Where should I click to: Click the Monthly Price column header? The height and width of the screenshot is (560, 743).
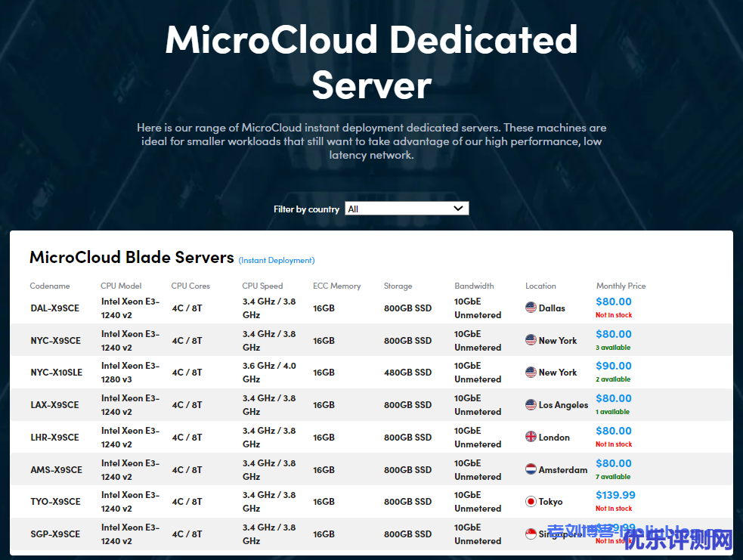click(621, 286)
